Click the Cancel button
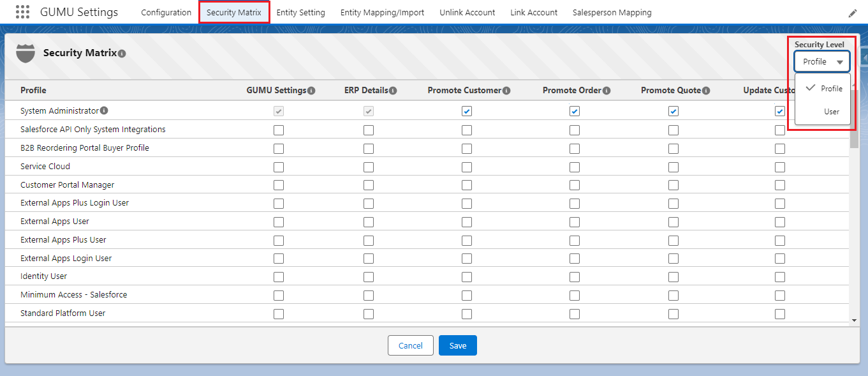This screenshot has height=376, width=868. 410,345
